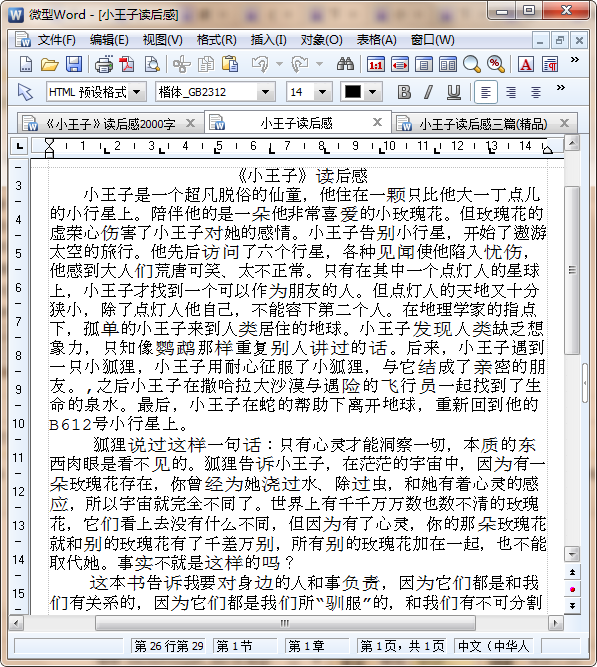
Task: Click the red dot browse-object button
Action: (572, 589)
